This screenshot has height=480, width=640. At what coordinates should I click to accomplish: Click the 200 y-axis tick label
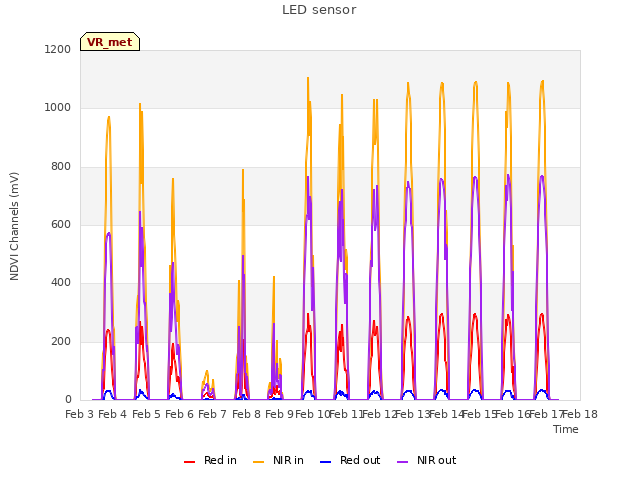click(61, 341)
